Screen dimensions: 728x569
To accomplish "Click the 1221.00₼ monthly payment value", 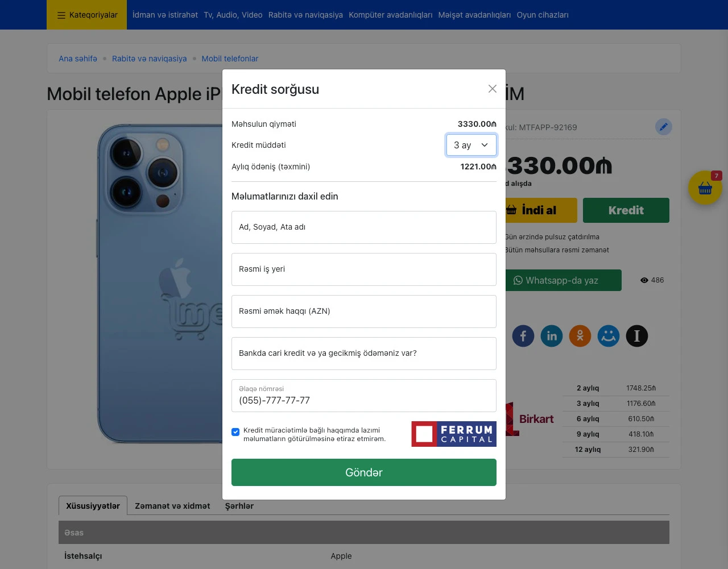I will tap(478, 167).
